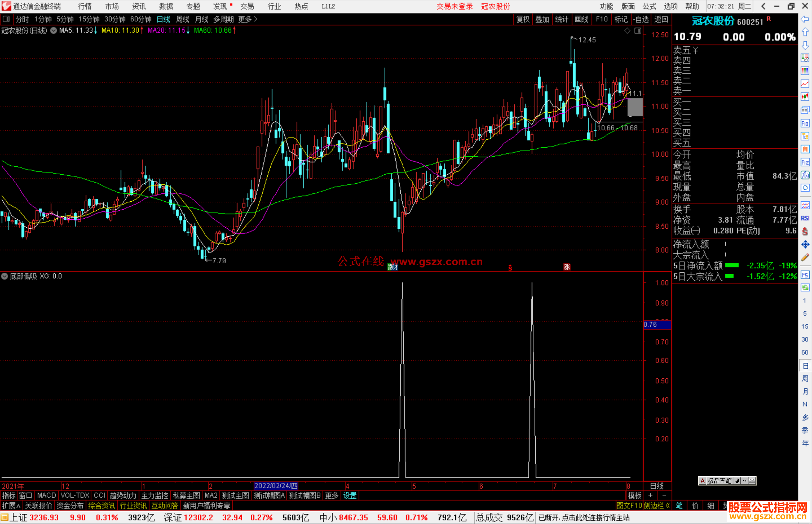
Task: Click the blue four-way move arrows icon
Action: pos(805,245)
